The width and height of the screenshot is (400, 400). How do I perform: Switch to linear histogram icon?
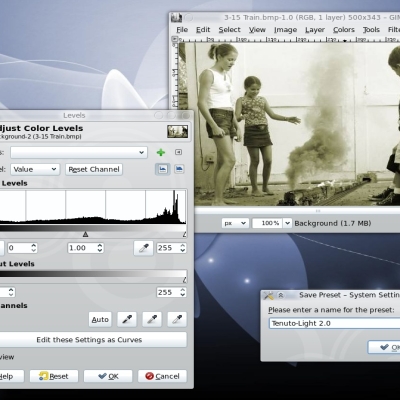tap(163, 169)
